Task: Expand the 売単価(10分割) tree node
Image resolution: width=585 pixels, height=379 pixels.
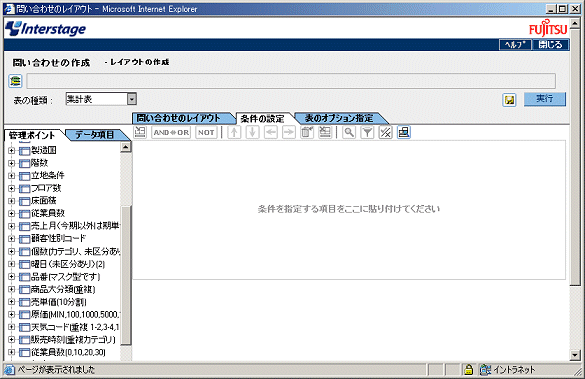Action: (11, 302)
